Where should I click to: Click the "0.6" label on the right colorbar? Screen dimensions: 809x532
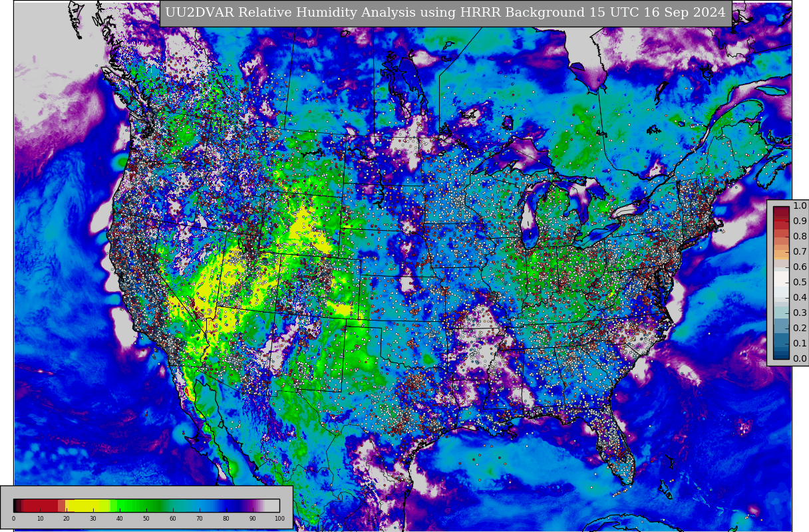click(800, 267)
